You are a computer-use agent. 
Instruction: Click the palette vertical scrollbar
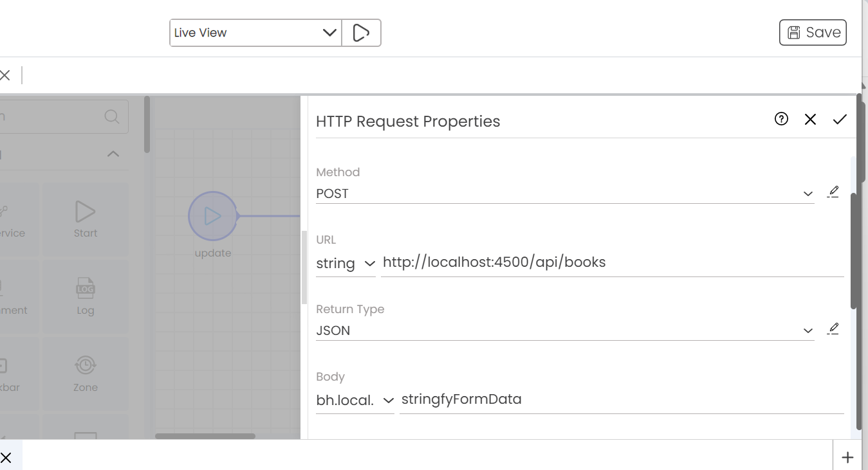[x=147, y=125]
